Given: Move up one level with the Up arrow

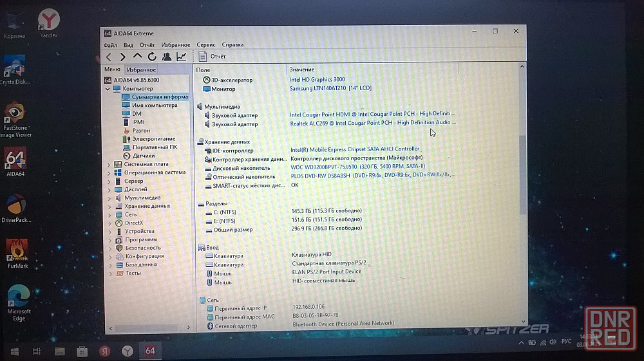Looking at the screenshot, I should point(137,57).
